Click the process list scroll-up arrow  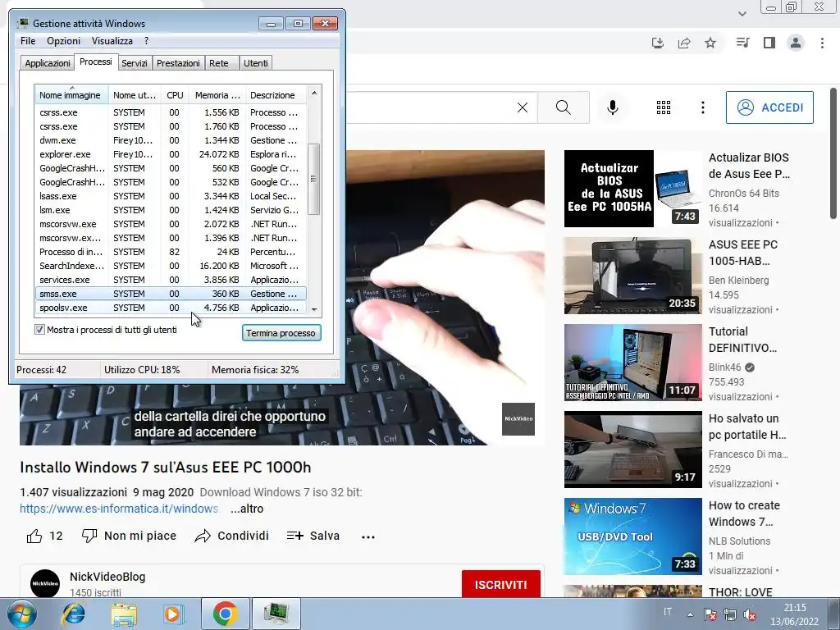click(314, 93)
